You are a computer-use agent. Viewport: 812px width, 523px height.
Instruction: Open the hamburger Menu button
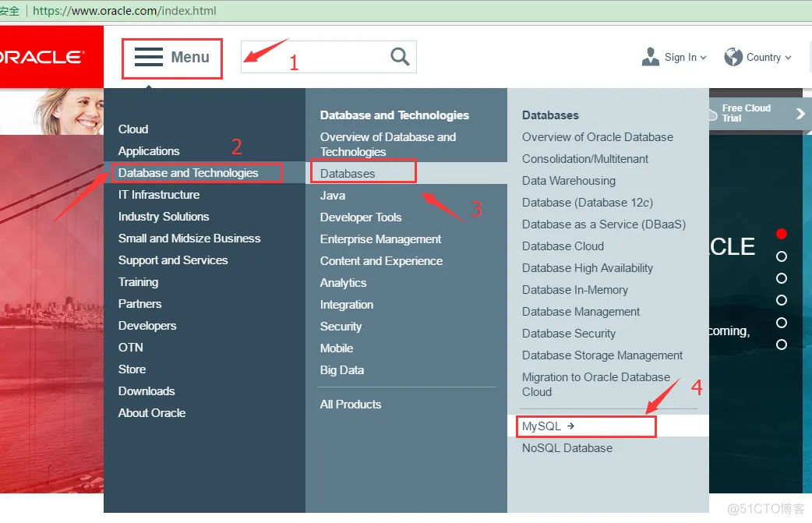(x=172, y=57)
